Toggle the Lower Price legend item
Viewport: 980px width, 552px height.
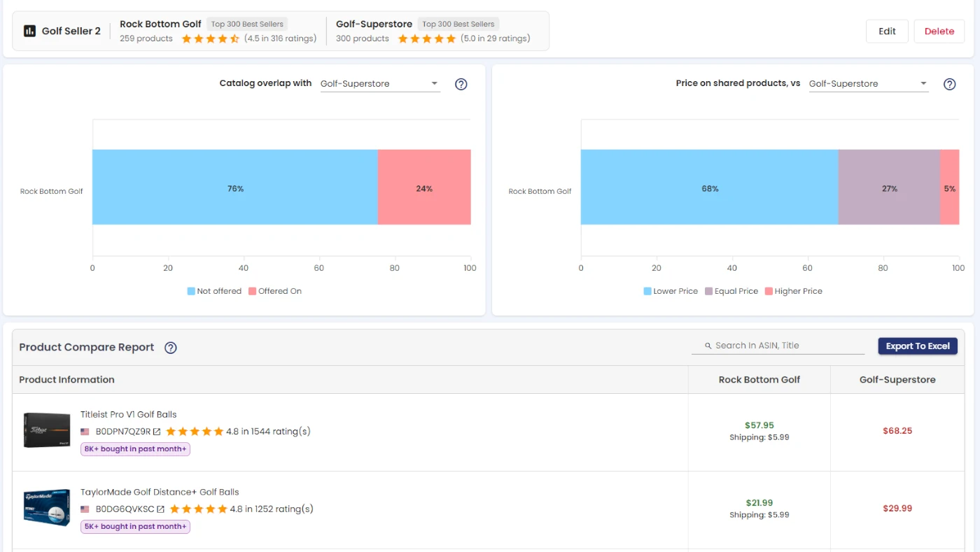click(671, 291)
